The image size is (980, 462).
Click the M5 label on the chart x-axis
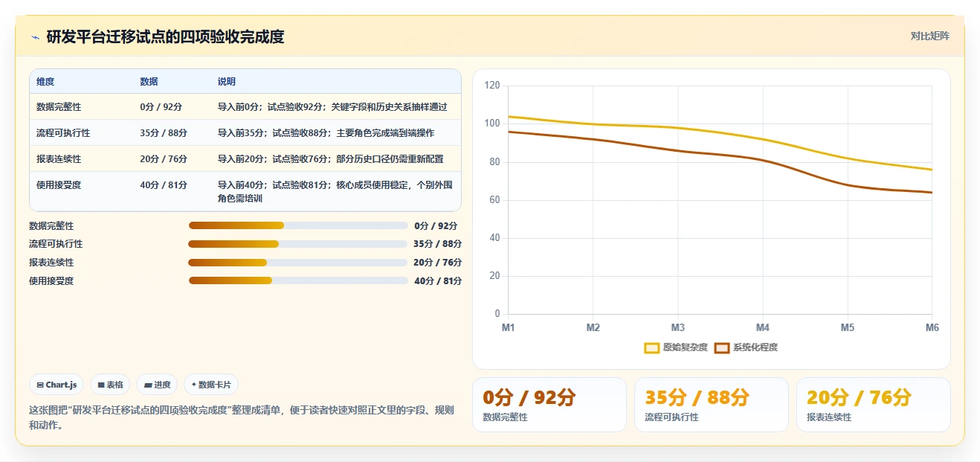848,327
